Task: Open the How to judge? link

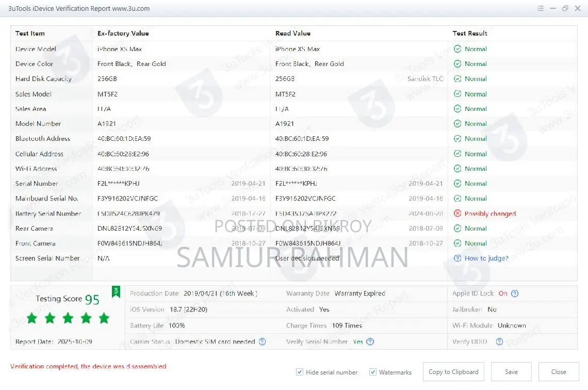Action: click(486, 258)
